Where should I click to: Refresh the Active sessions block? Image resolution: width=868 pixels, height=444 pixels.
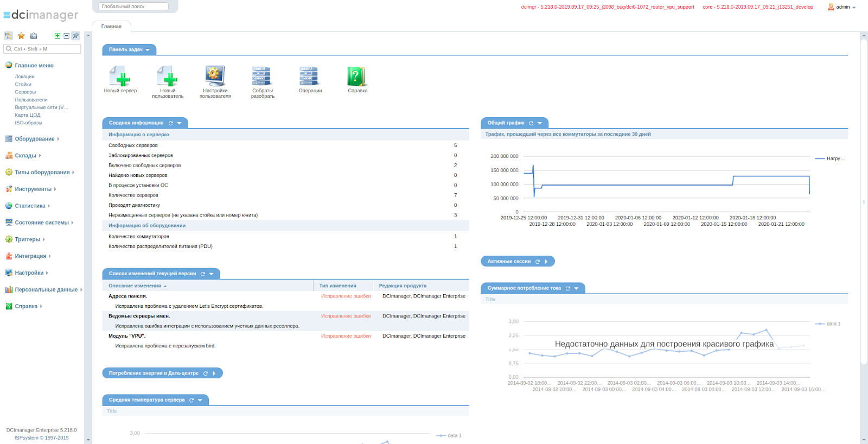coord(538,262)
